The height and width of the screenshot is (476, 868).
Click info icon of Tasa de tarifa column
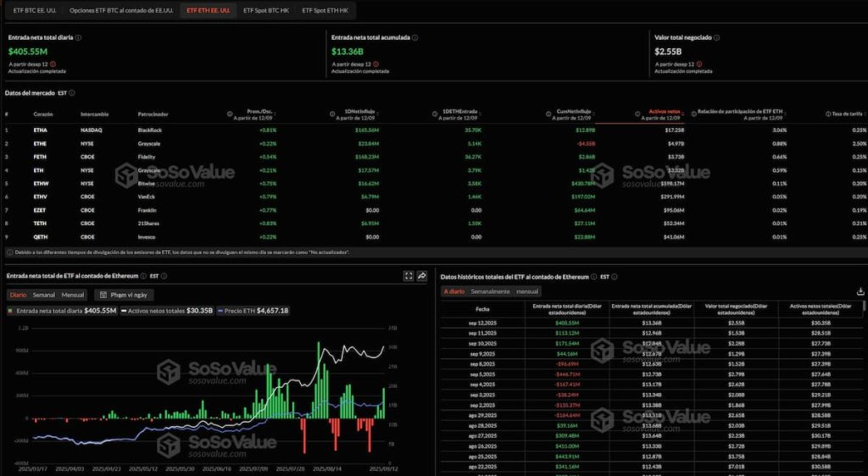pos(828,113)
